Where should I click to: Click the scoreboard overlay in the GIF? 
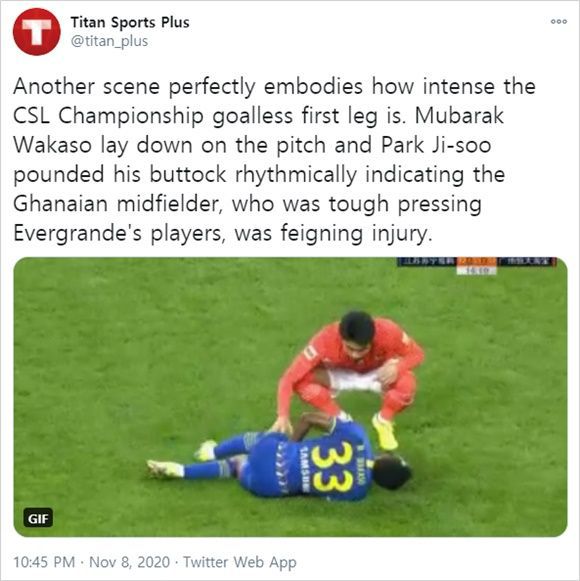477,261
